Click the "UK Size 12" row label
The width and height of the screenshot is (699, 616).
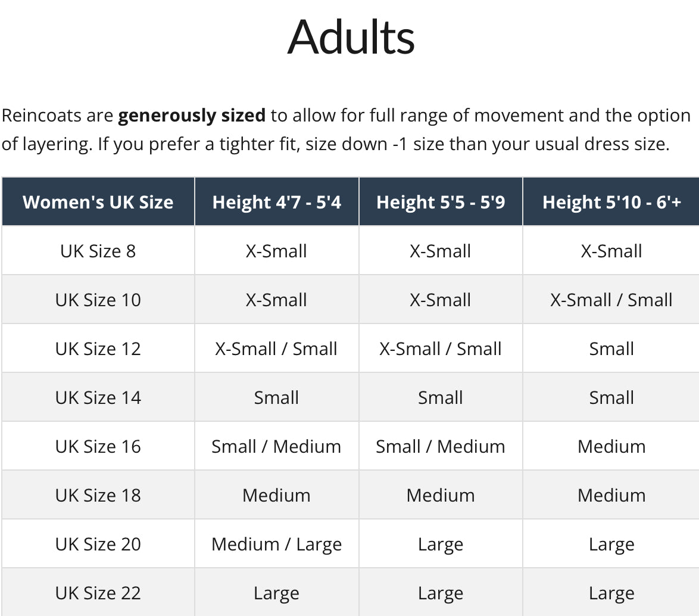[98, 349]
